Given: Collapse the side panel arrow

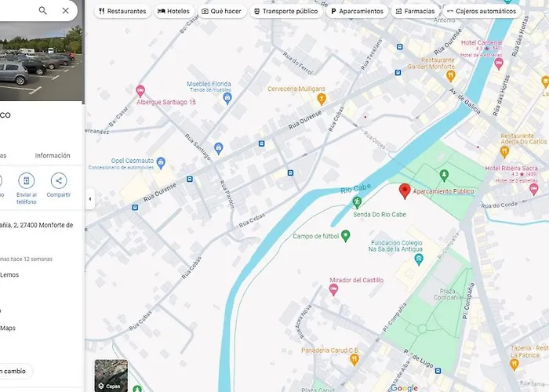Looking at the screenshot, I should [89, 199].
